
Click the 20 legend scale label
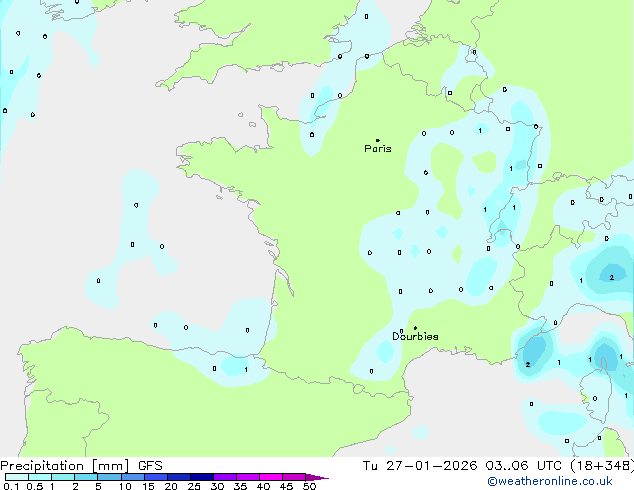coord(171,486)
